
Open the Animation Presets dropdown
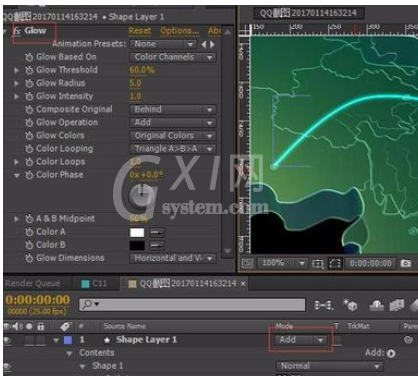[x=163, y=44]
